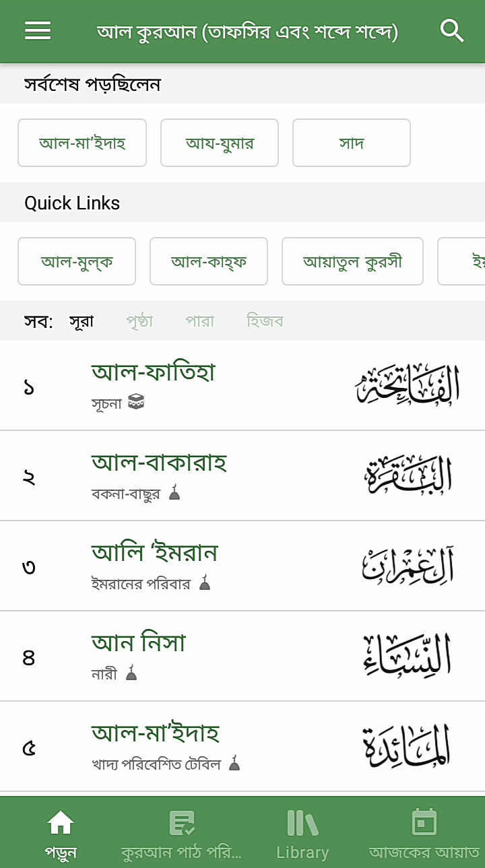Open the hamburger navigation menu
The image size is (485, 868).
click(38, 31)
